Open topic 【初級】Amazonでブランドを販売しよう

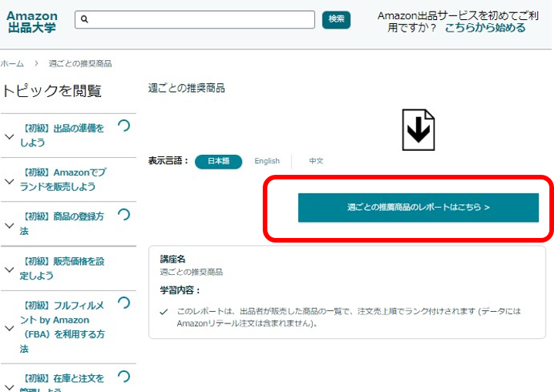pyautogui.click(x=63, y=179)
